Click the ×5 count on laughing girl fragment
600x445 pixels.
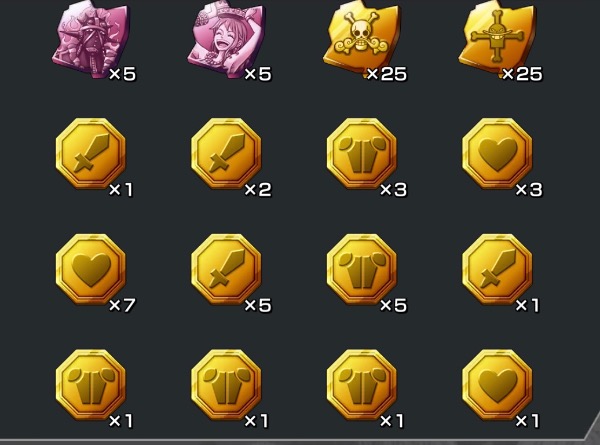[x=258, y=74]
